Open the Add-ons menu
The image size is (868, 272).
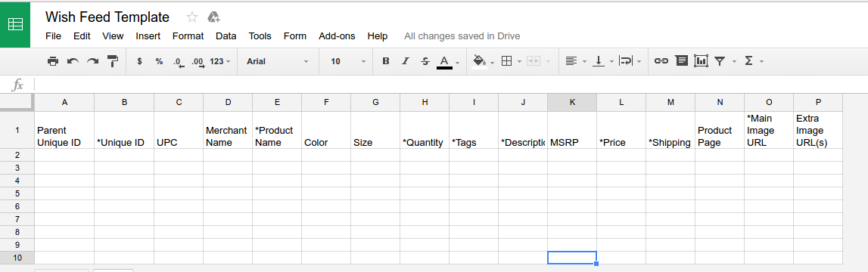tap(337, 36)
